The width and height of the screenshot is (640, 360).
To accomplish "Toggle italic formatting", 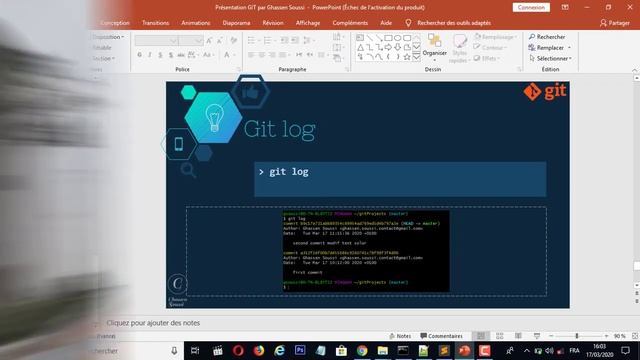I will coord(150,55).
